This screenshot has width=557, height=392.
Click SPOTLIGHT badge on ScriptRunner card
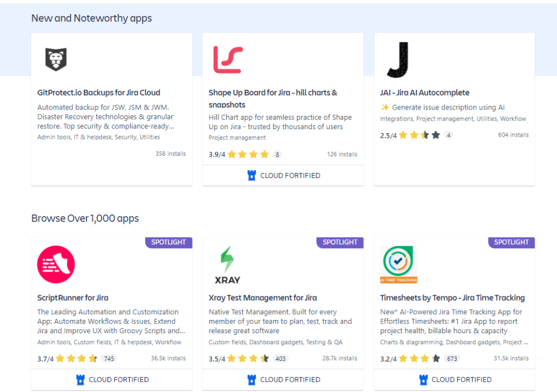coord(169,243)
